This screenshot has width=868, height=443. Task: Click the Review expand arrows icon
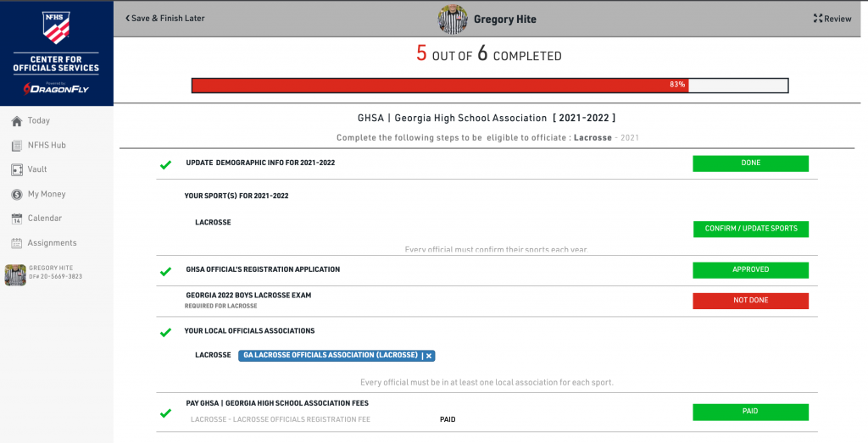(x=818, y=19)
